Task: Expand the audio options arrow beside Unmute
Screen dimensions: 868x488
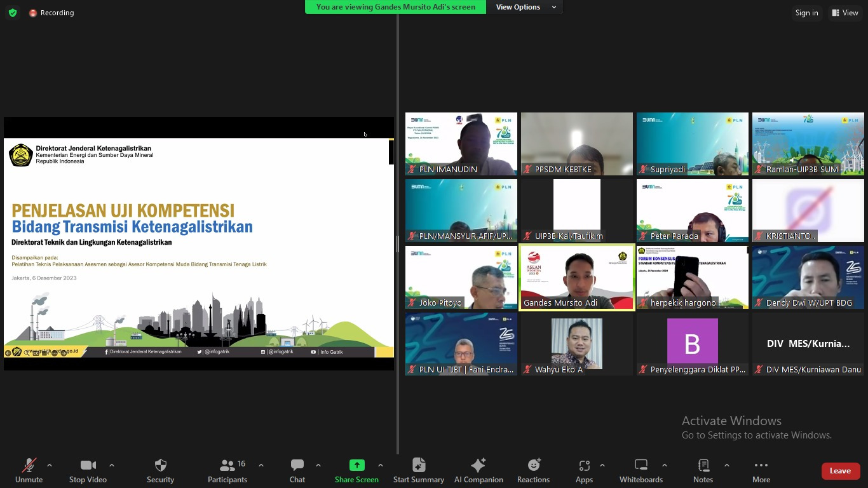Action: 50,465
